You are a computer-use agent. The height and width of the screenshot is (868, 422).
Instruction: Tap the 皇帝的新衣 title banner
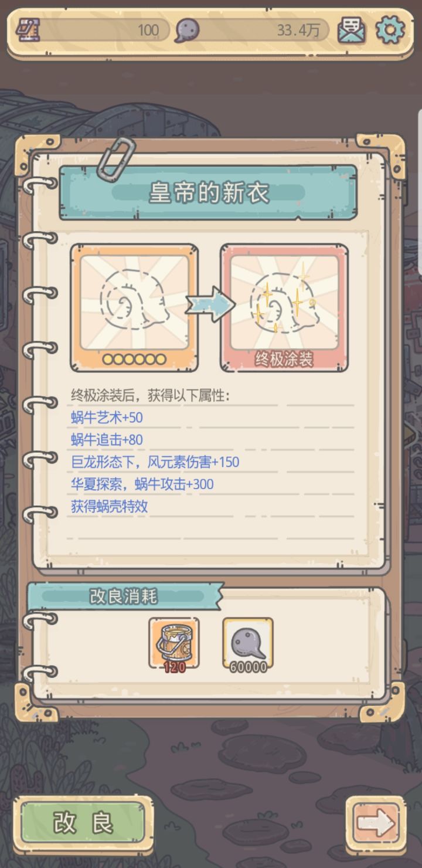[208, 193]
